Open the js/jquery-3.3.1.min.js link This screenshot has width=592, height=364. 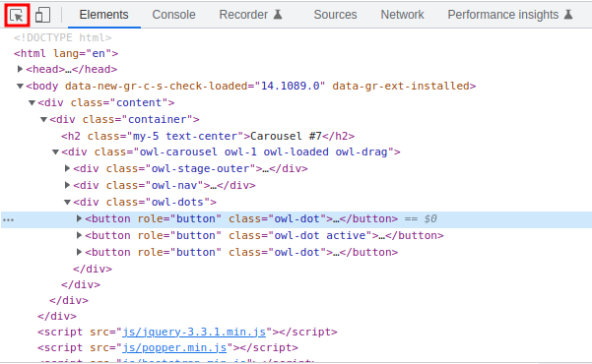point(194,332)
